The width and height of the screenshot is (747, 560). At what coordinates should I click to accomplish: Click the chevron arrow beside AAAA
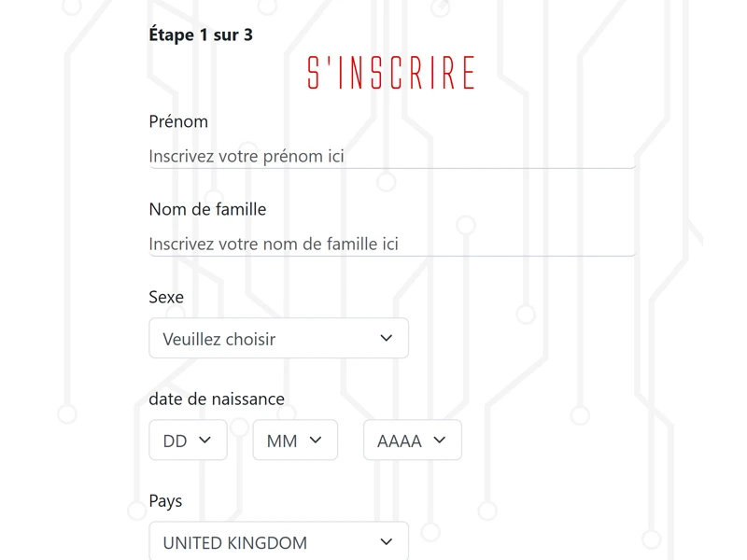[x=439, y=440]
